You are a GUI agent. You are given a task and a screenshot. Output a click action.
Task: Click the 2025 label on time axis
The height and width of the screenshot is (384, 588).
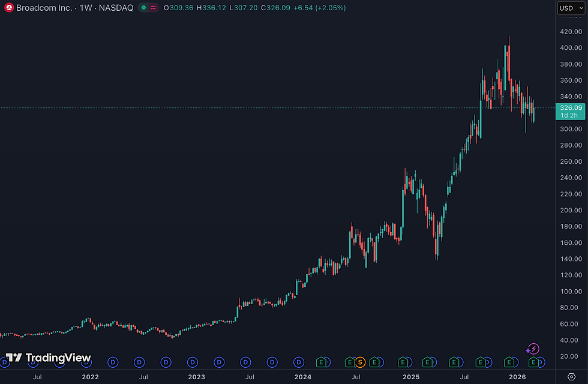[411, 377]
